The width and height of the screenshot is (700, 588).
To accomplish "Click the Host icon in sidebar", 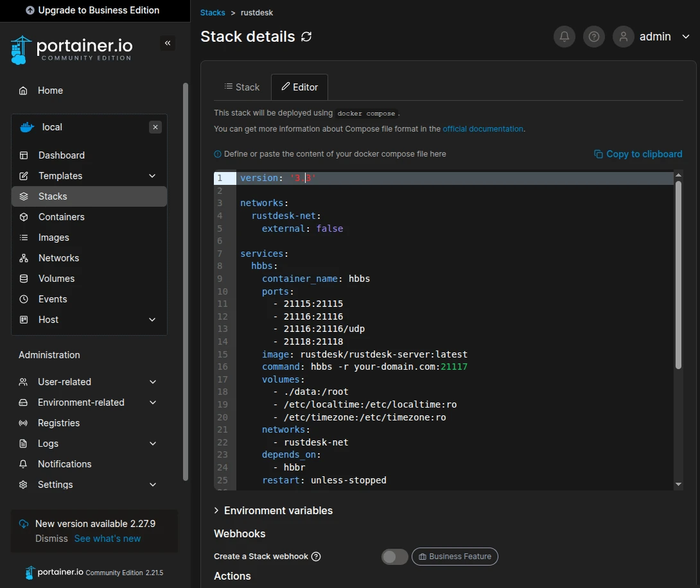I will tap(24, 320).
